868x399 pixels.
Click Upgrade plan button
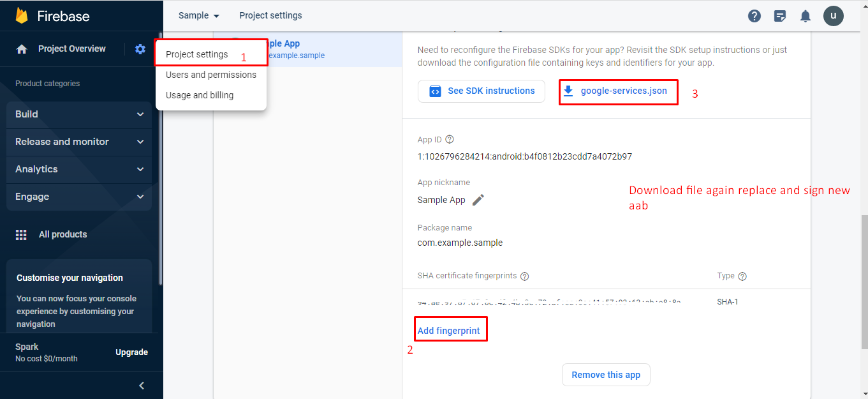click(x=132, y=352)
